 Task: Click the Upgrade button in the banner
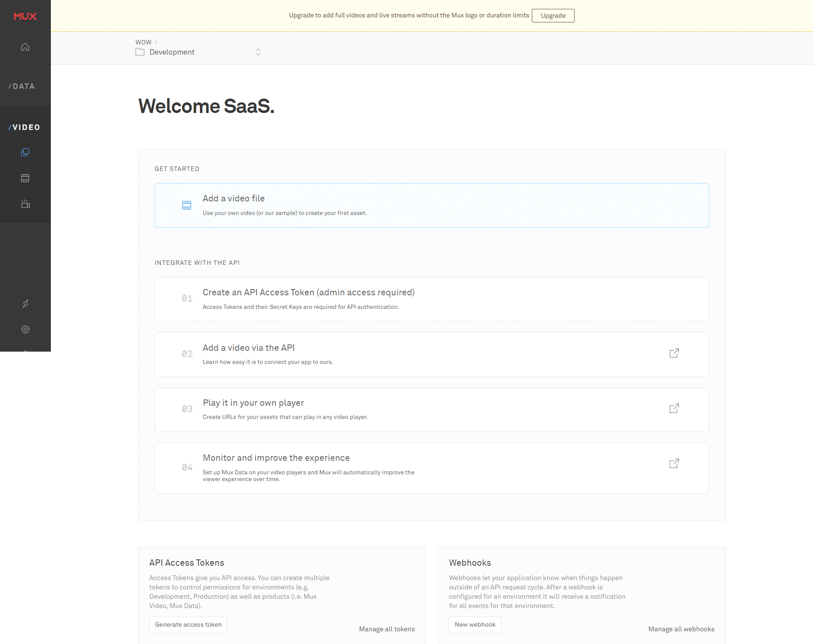(553, 14)
